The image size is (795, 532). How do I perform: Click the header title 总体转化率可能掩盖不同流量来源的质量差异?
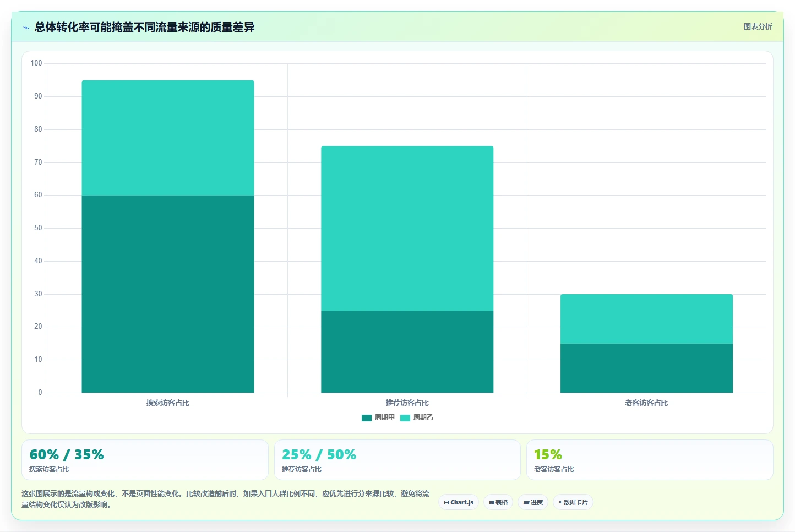(145, 28)
